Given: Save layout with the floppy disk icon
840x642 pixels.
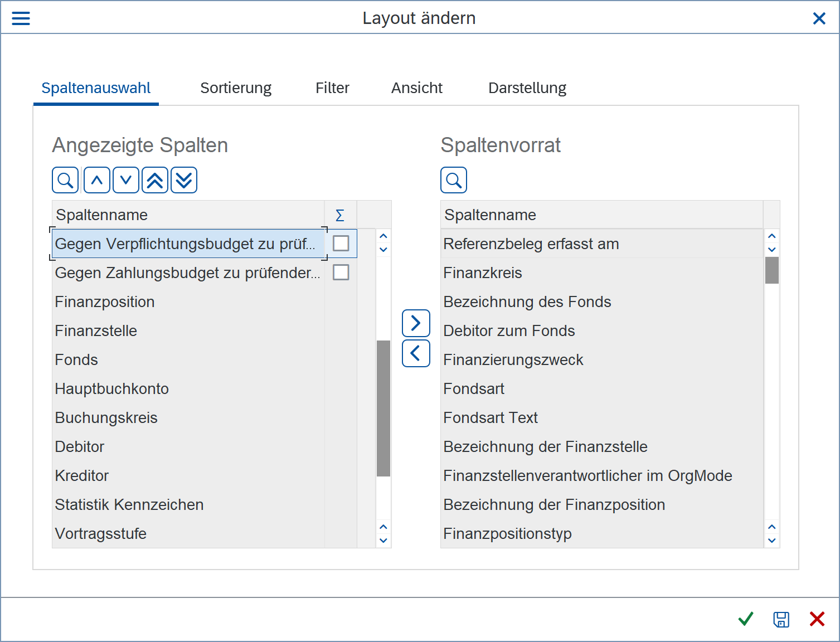Looking at the screenshot, I should (x=781, y=619).
